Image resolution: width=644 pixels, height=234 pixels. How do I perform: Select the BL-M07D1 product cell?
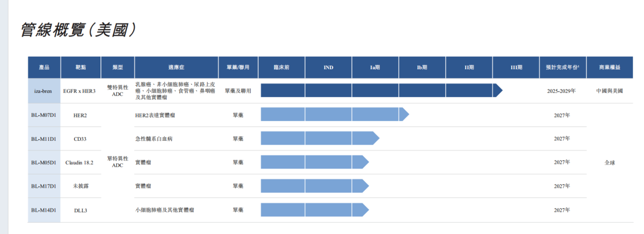pos(44,115)
